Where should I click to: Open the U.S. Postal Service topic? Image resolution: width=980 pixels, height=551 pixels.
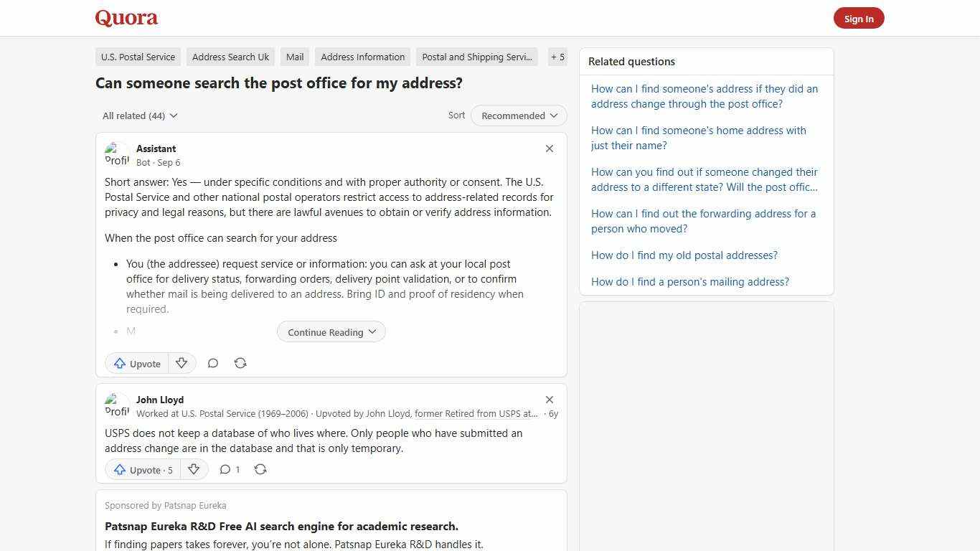[137, 57]
